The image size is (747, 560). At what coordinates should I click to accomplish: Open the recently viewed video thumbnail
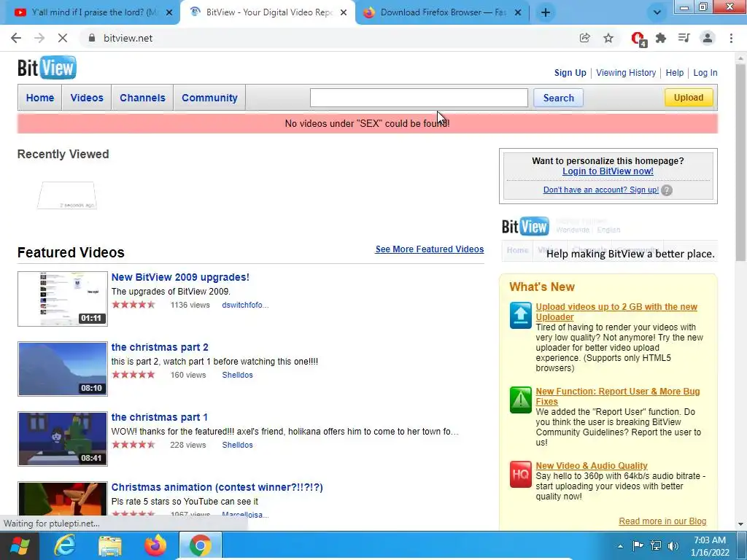pos(66,195)
